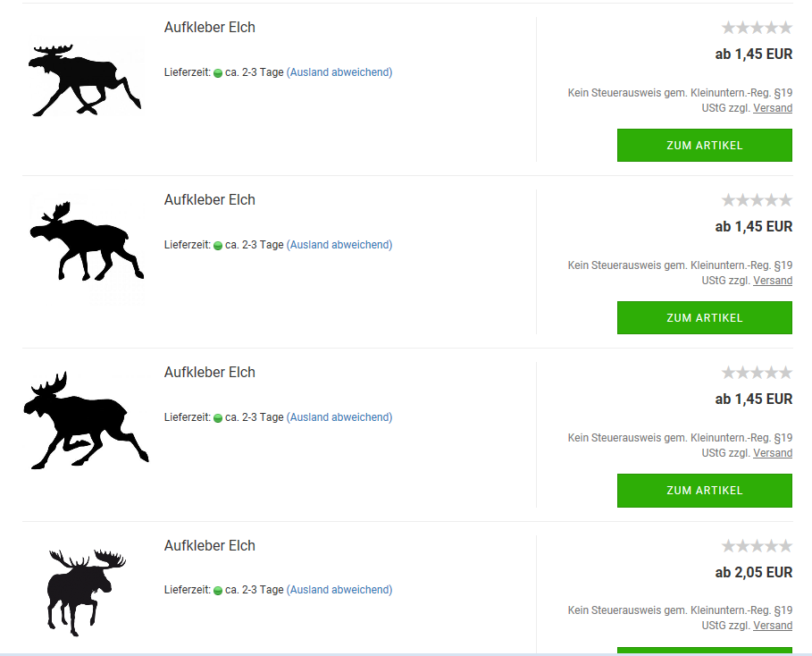812x656 pixels.
Task: Click the second product's star rating
Action: [x=757, y=200]
